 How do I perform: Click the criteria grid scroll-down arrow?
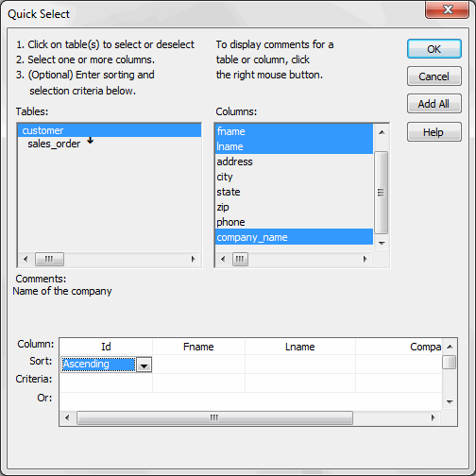tap(450, 402)
